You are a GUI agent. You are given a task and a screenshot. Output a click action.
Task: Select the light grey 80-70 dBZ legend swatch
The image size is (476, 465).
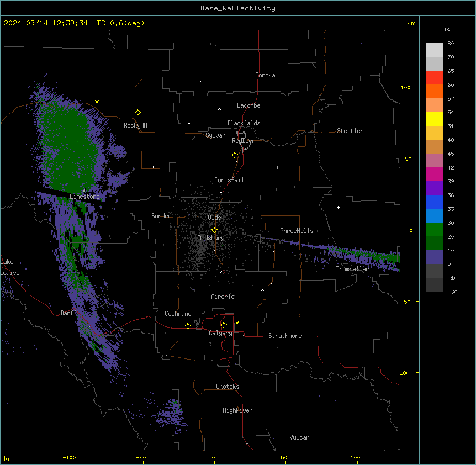tap(434, 50)
